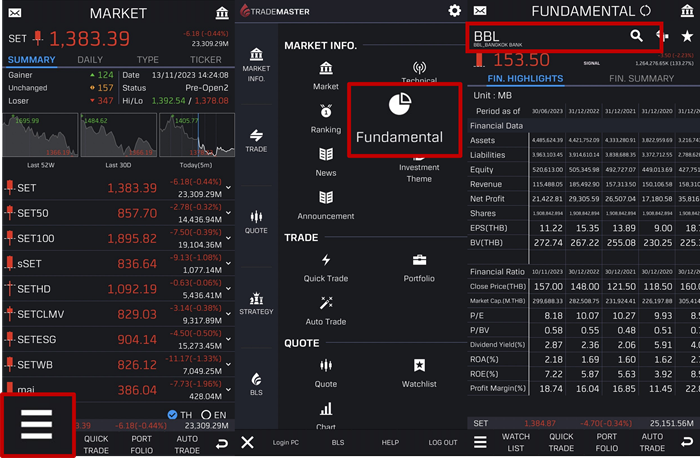Screen dimensions: 700x458
Task: Open the Last 52W chart thumbnail
Action: (x=40, y=135)
